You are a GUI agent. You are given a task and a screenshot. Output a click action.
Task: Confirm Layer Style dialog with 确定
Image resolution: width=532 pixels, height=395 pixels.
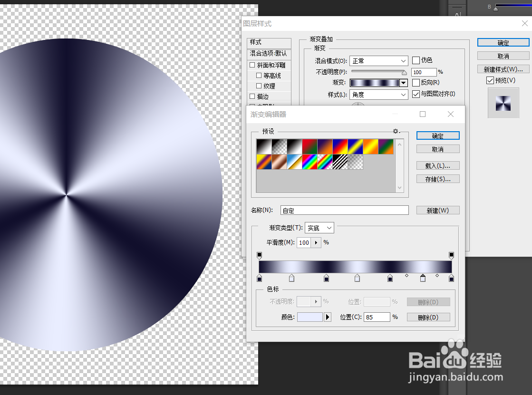point(503,43)
